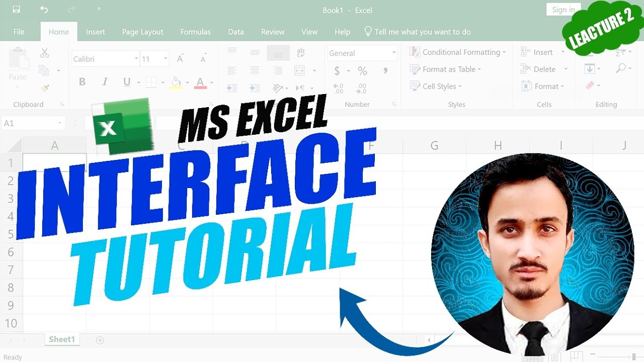The image size is (644, 362).
Task: Click the Increase Indent icon
Action: 255,88
